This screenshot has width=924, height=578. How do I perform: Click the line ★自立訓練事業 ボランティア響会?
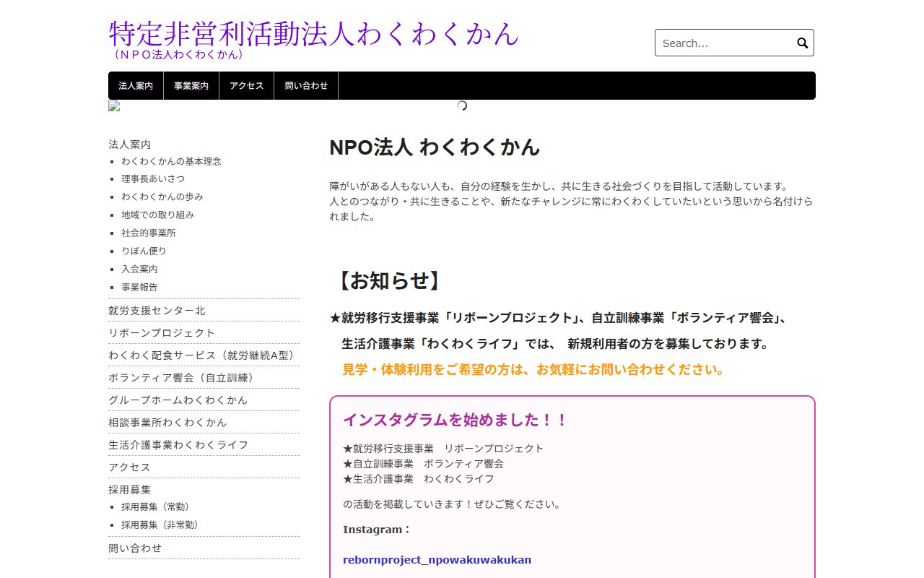point(423,463)
